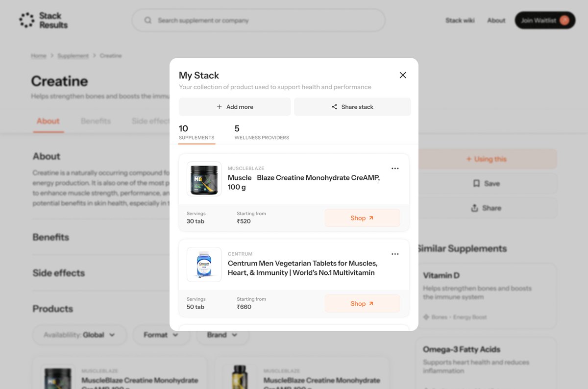Click Share stack button
588x389 pixels.
pyautogui.click(x=352, y=107)
